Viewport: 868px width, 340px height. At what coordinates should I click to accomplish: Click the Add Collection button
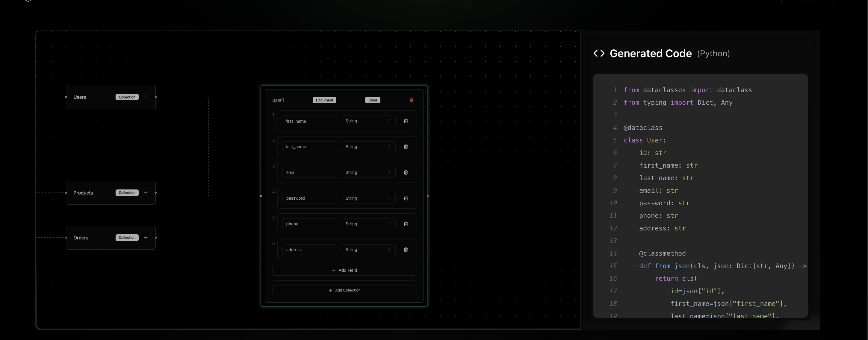[344, 290]
